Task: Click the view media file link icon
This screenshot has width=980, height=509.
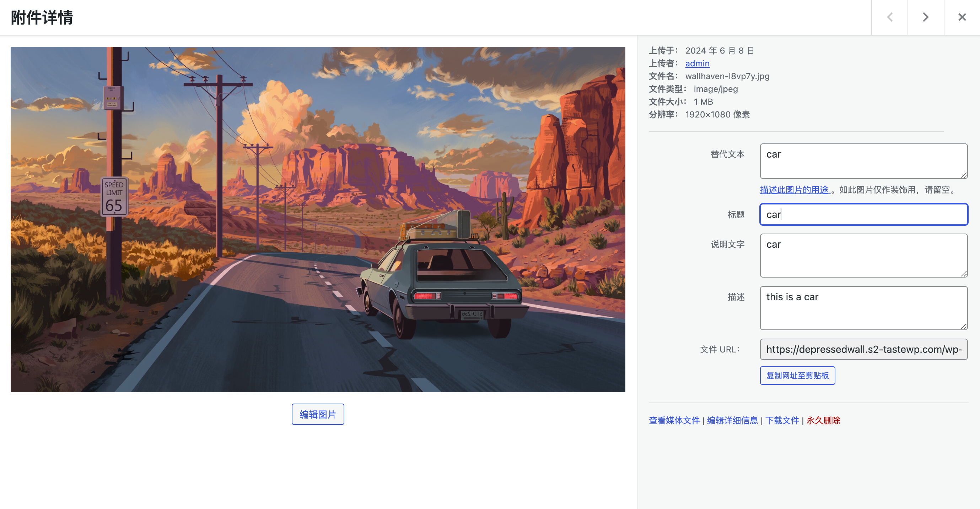Action: point(674,420)
